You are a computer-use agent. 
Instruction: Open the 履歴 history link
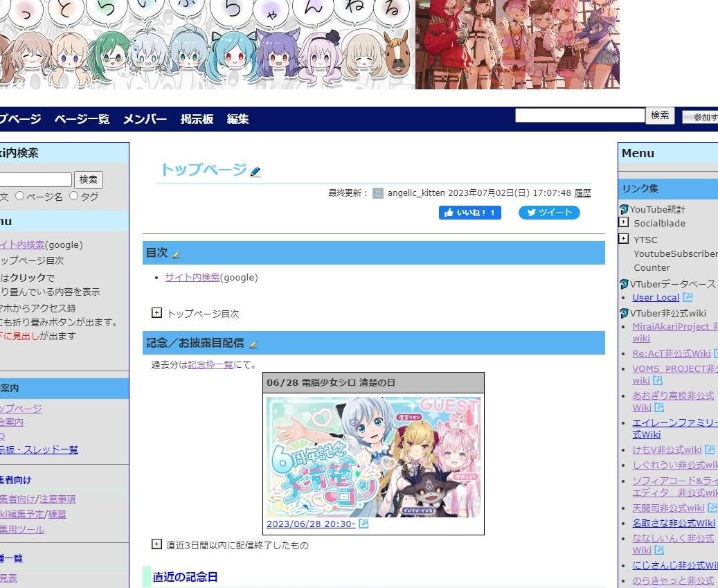pos(582,193)
